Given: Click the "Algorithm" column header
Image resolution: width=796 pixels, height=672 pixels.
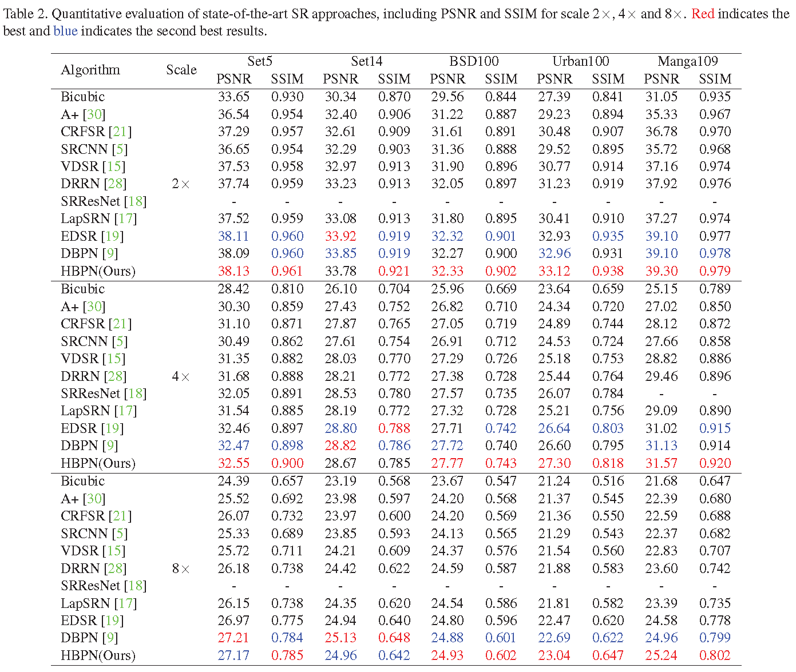Looking at the screenshot, I should pos(90,70).
